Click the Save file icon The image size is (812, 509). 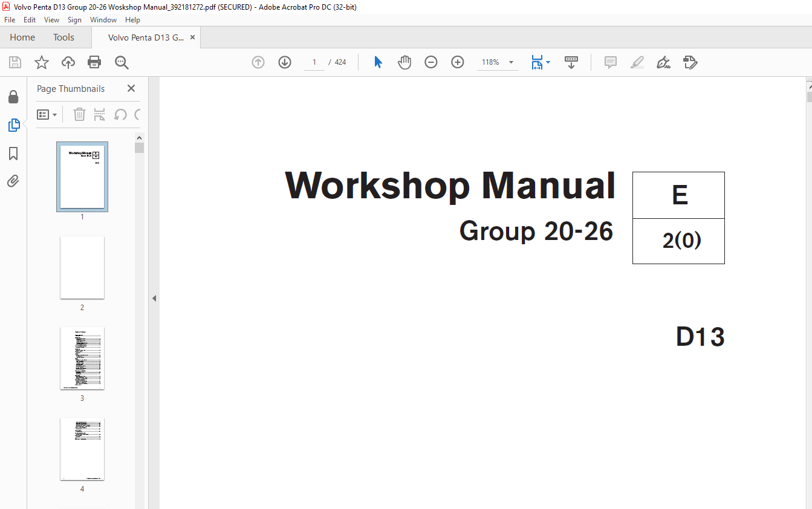click(x=15, y=62)
